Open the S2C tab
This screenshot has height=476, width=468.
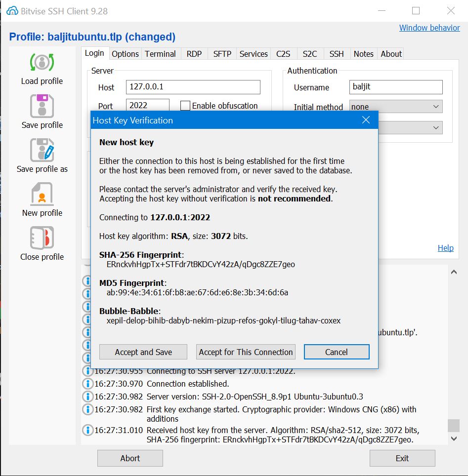click(x=310, y=54)
